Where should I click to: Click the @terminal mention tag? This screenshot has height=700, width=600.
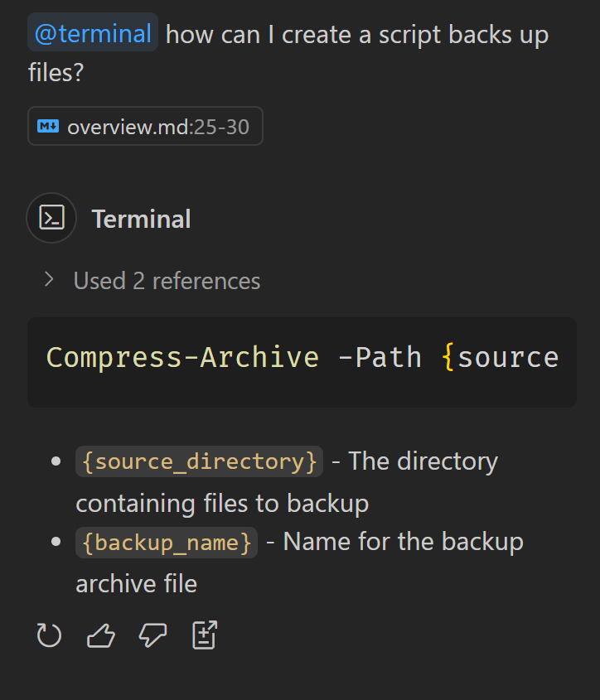[93, 33]
